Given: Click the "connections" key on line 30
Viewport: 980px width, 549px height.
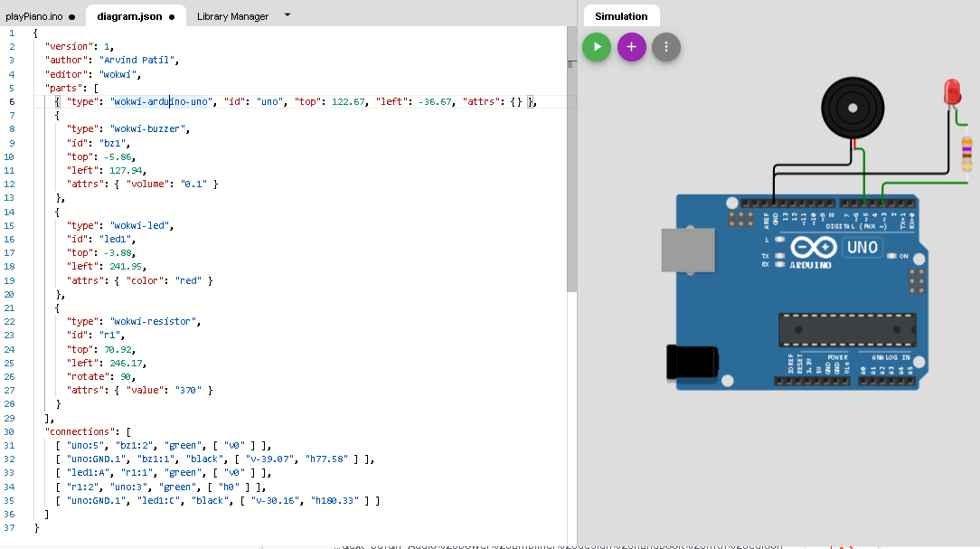Looking at the screenshot, I should coord(80,431).
